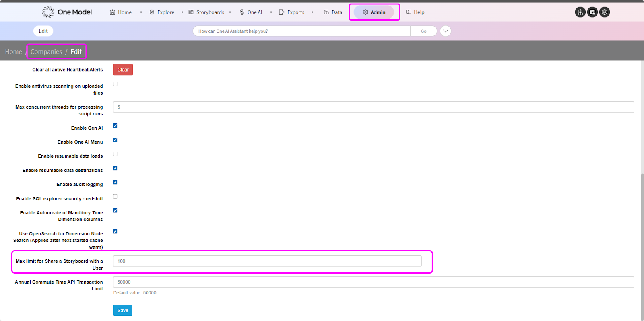Tick Enable resumable data loads
644x321 pixels.
tap(115, 154)
